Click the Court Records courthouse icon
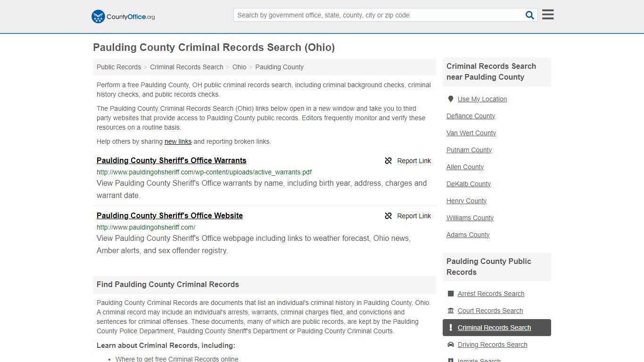Viewport: 644px width, 362px height. 451,311
